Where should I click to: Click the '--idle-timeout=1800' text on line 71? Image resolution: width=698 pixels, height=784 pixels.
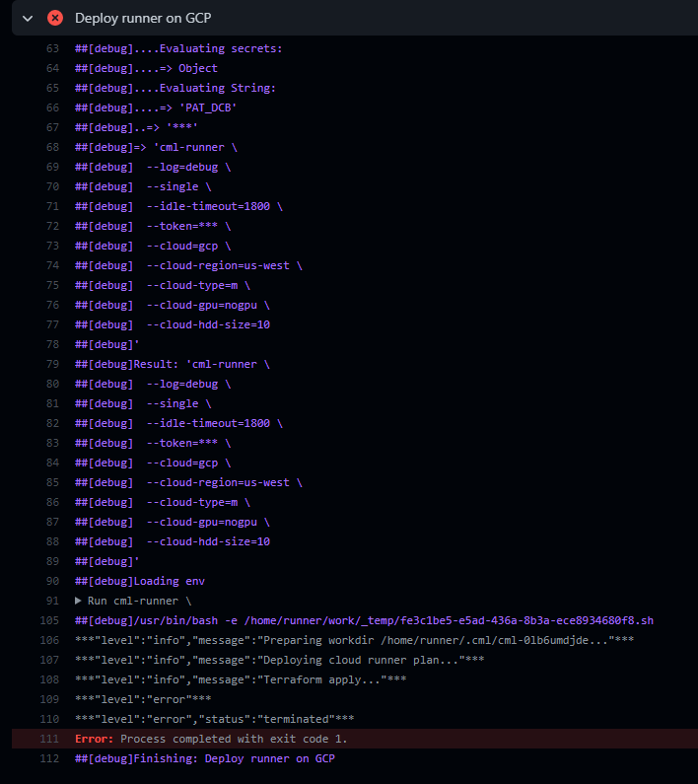coord(208,206)
